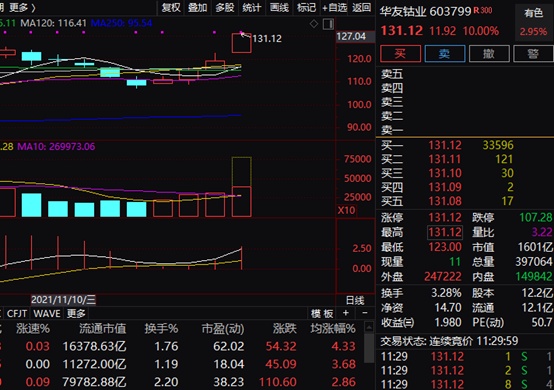The width and height of the screenshot is (554, 390).
Task: Click the MA10: 269973.06 volume label
Action: pos(56,146)
